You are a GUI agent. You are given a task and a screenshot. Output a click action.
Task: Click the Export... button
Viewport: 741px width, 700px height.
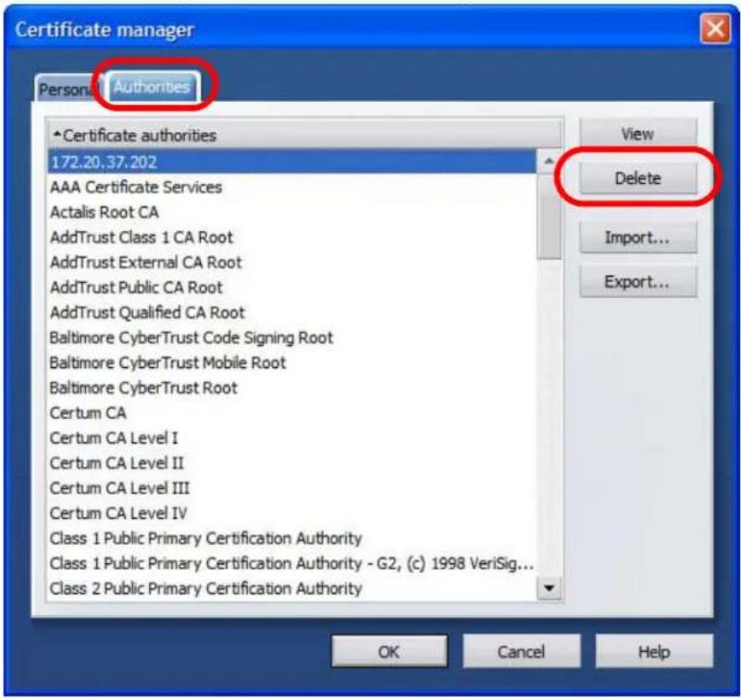click(638, 281)
